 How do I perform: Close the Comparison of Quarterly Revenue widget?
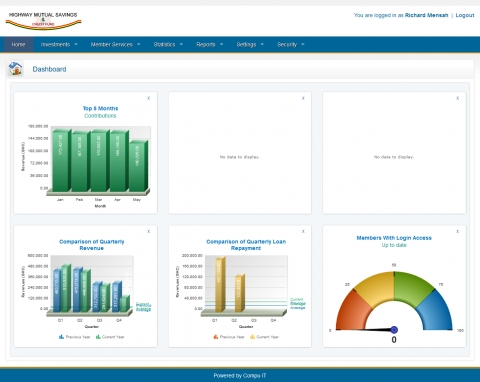149,231
